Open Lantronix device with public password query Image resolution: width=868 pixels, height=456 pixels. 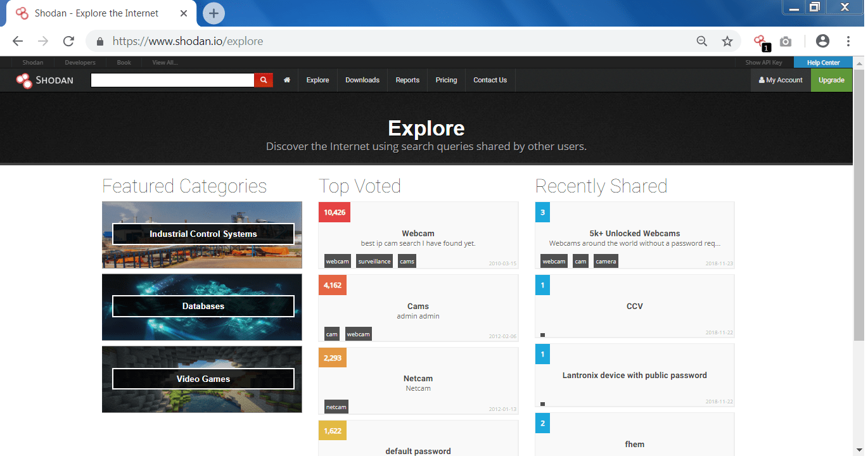pos(635,375)
